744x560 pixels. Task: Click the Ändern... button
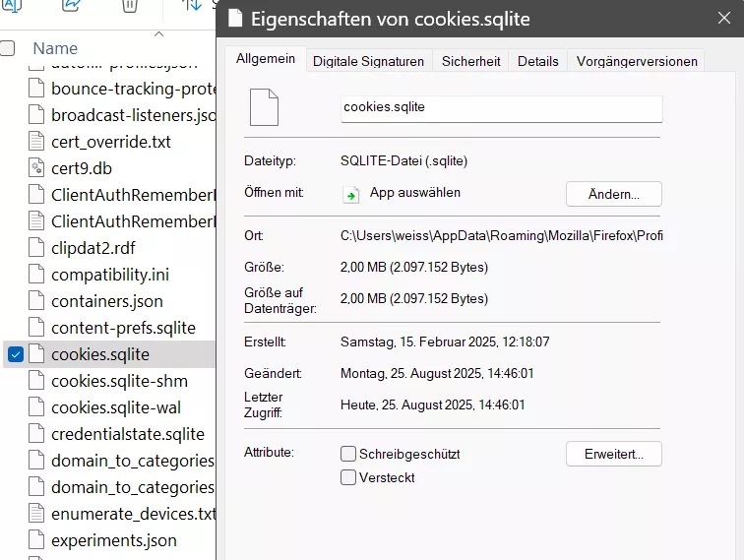613,194
